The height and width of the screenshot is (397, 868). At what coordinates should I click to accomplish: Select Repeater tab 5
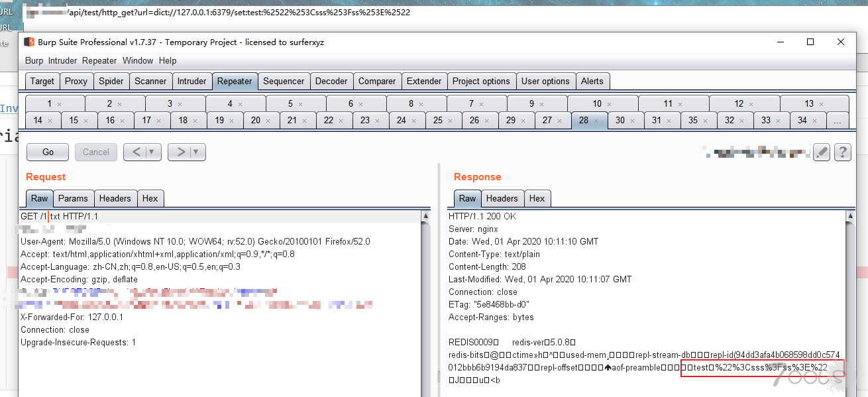pos(296,104)
